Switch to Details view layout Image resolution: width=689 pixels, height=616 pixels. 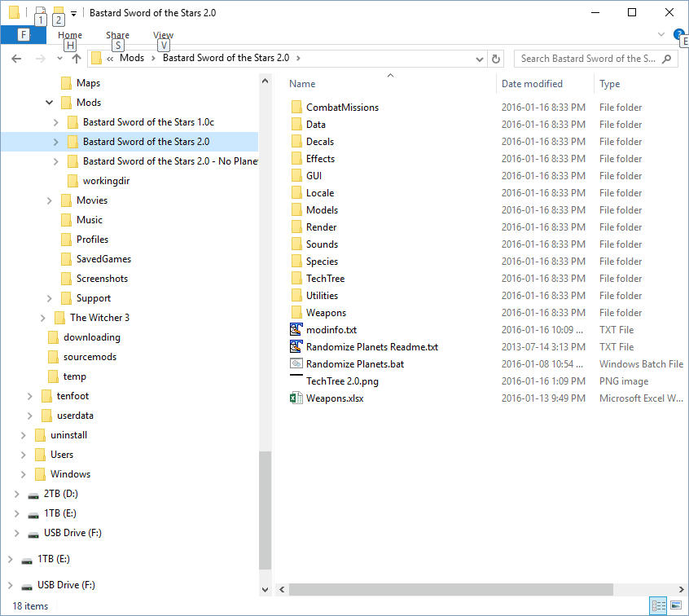[x=658, y=606]
